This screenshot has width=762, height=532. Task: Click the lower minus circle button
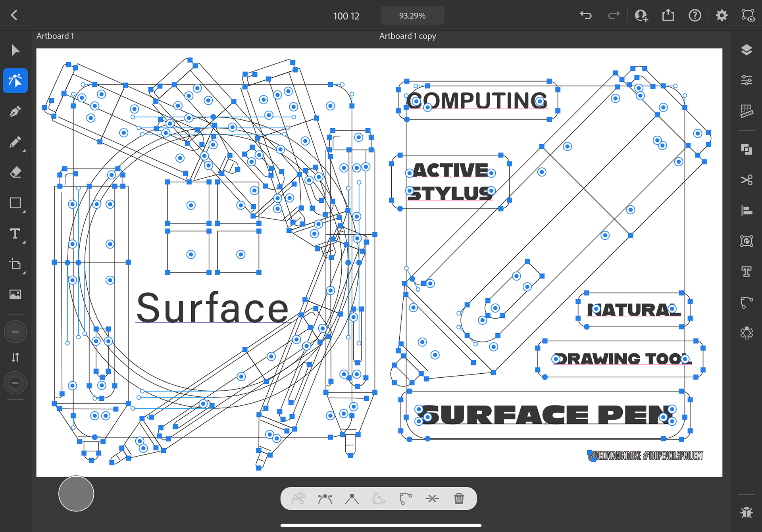(15, 383)
